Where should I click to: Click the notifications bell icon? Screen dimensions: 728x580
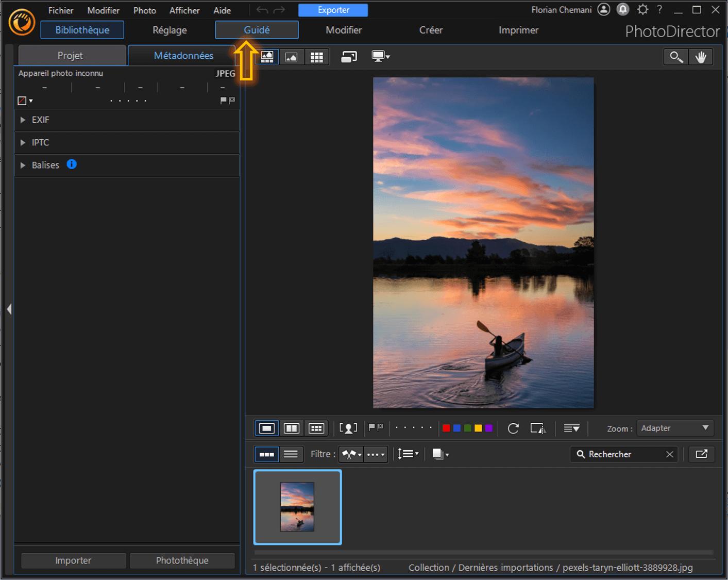[x=623, y=10]
